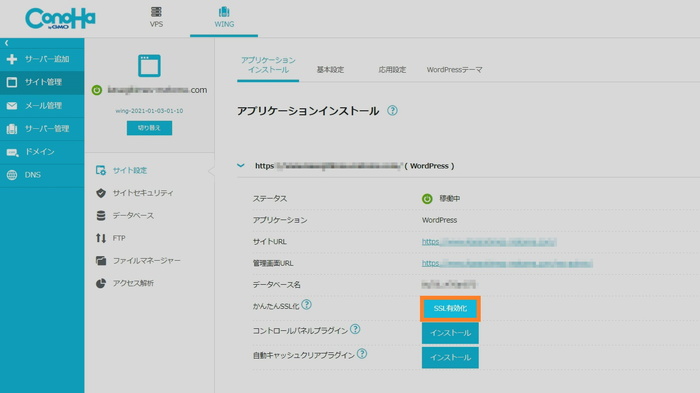This screenshot has height=393, width=700.
Task: Click the DNS globe icon
Action: tap(12, 175)
